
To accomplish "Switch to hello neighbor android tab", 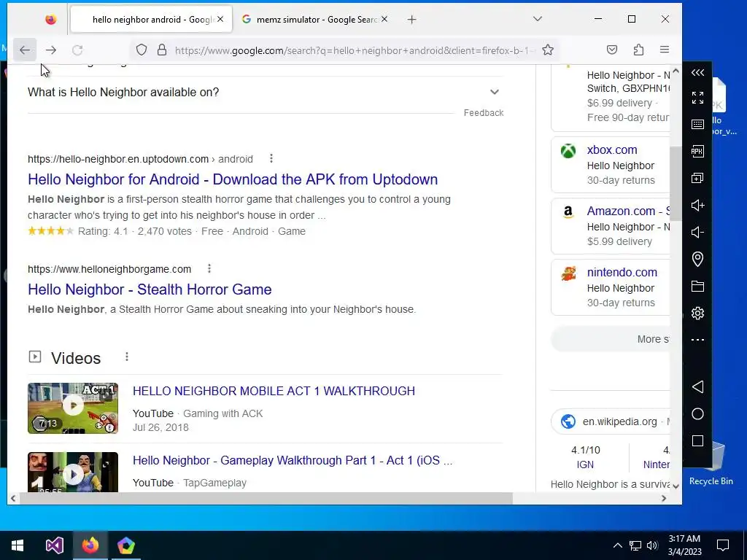I will pyautogui.click(x=151, y=20).
